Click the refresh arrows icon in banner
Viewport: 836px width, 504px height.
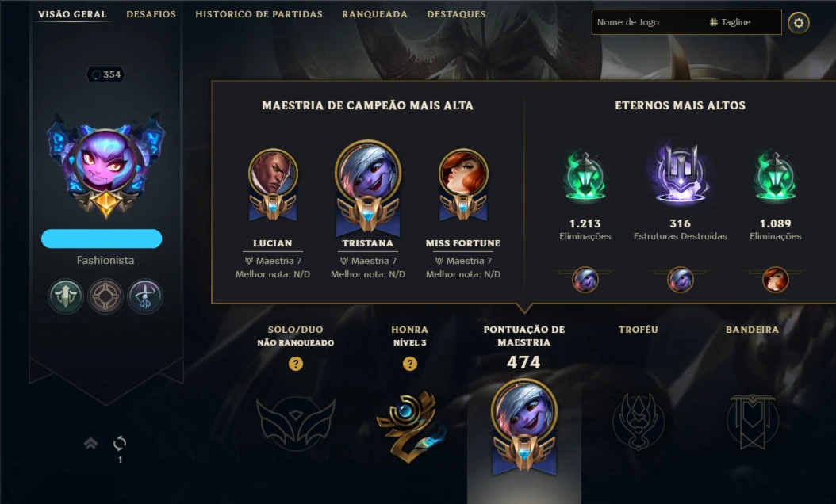(120, 443)
